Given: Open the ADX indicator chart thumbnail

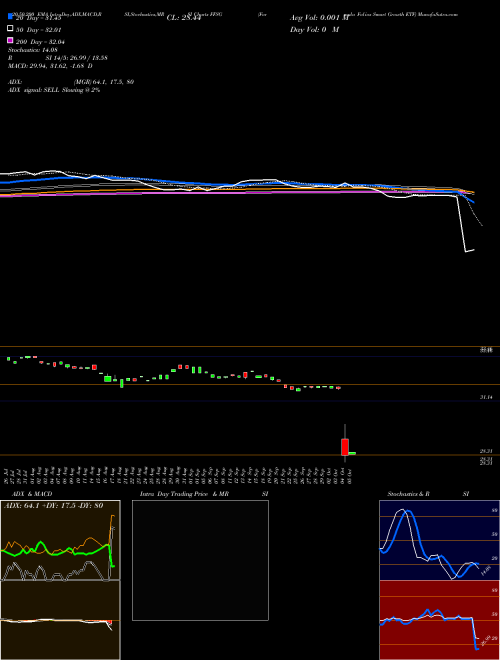Looking at the screenshot, I should coord(60,540).
